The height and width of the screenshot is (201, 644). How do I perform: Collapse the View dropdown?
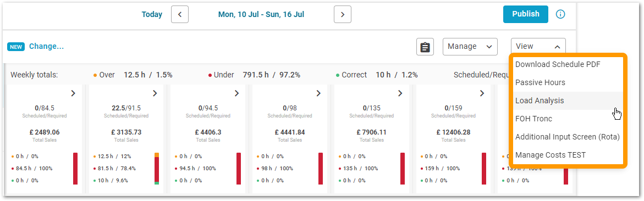(x=538, y=47)
